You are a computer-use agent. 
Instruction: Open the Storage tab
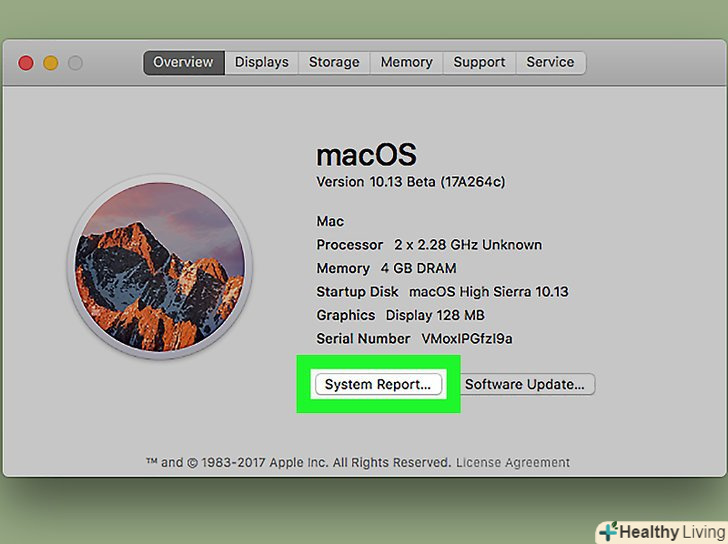(334, 63)
